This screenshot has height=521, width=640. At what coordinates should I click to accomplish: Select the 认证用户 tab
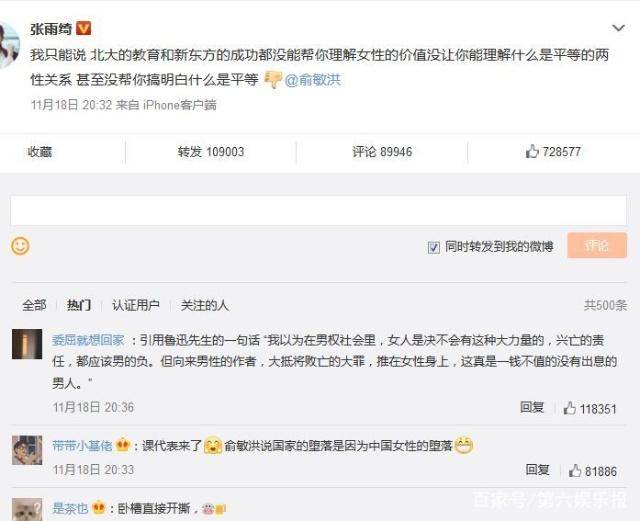coord(135,305)
